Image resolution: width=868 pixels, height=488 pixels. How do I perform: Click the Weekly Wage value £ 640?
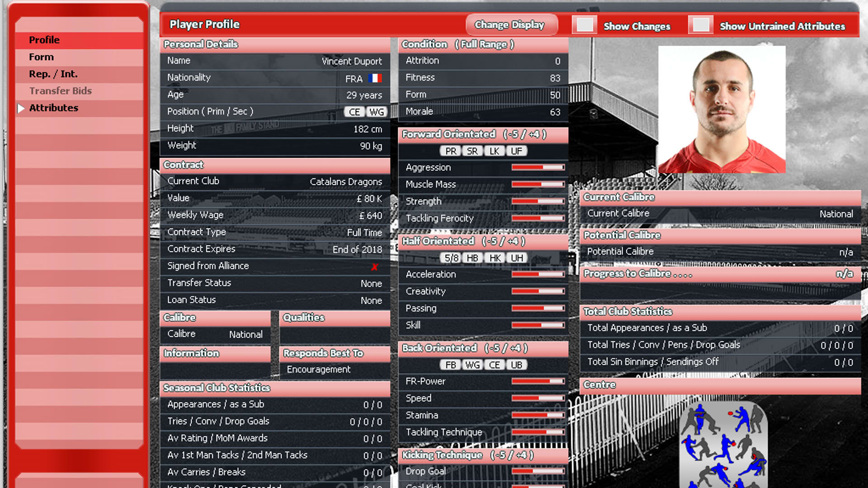coord(371,216)
